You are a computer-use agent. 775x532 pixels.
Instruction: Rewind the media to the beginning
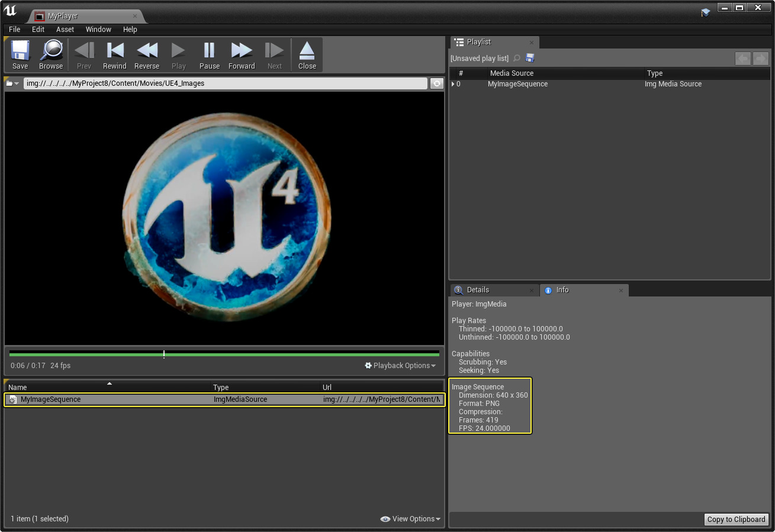click(114, 54)
